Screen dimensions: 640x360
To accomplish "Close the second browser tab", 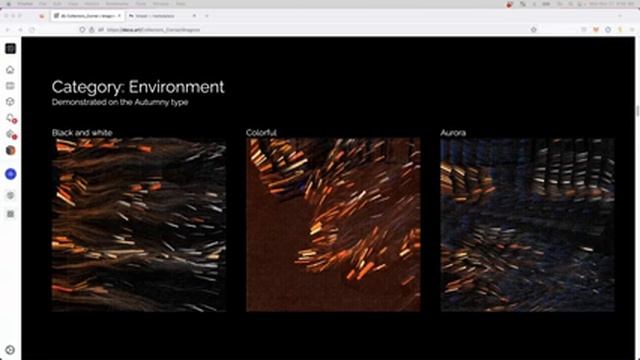I will pyautogui.click(x=194, y=16).
